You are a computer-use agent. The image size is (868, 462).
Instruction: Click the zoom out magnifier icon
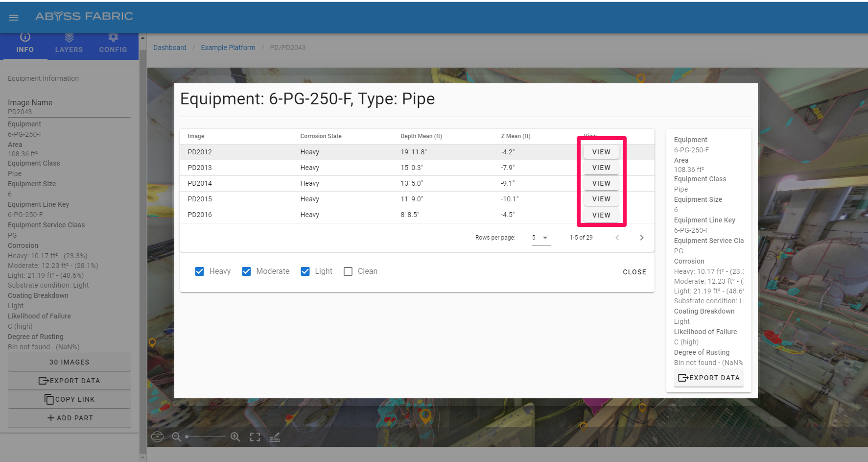click(x=176, y=437)
